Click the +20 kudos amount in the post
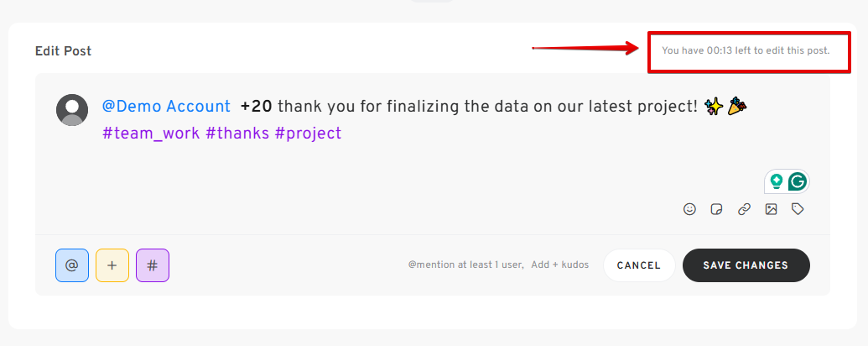 point(257,106)
